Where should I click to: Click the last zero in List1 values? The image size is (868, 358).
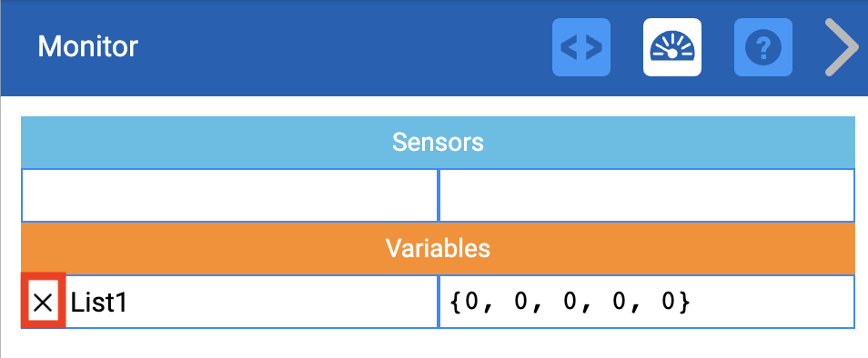coord(670,303)
